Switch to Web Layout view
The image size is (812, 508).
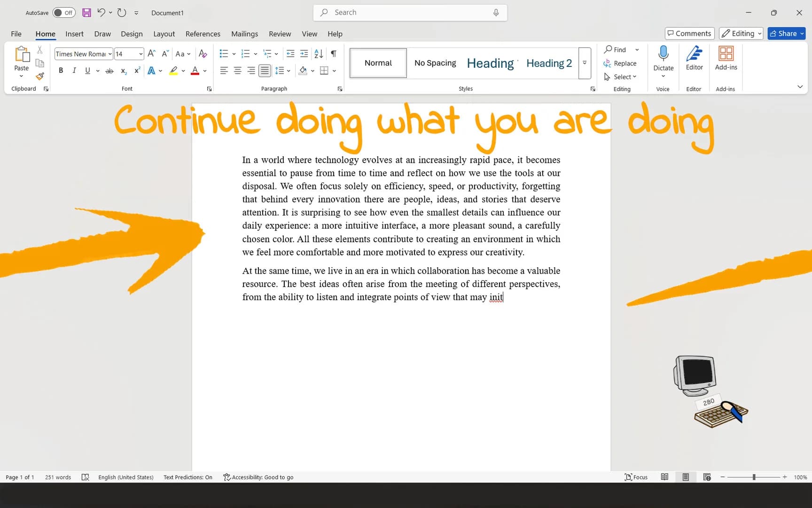coord(707,477)
